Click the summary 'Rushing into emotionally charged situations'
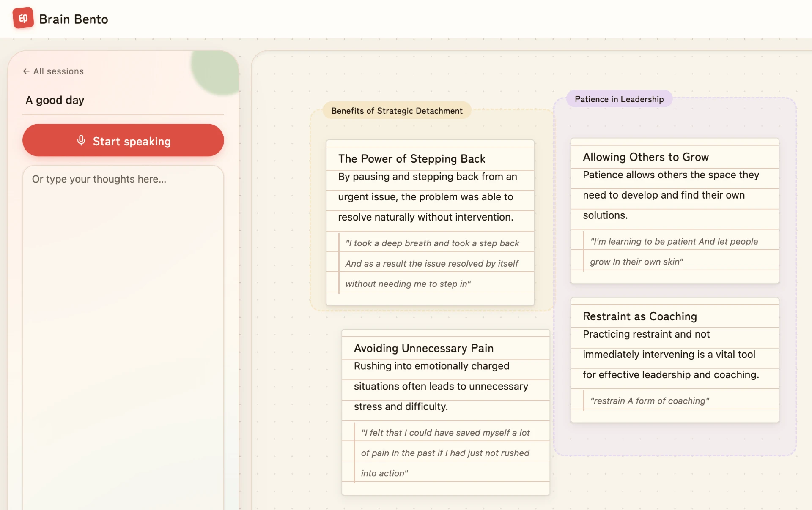 (441, 386)
